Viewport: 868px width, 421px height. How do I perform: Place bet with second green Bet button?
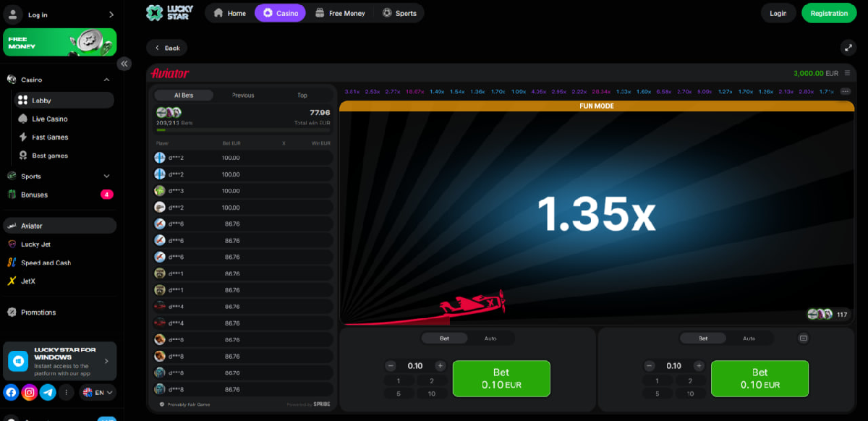(x=760, y=378)
